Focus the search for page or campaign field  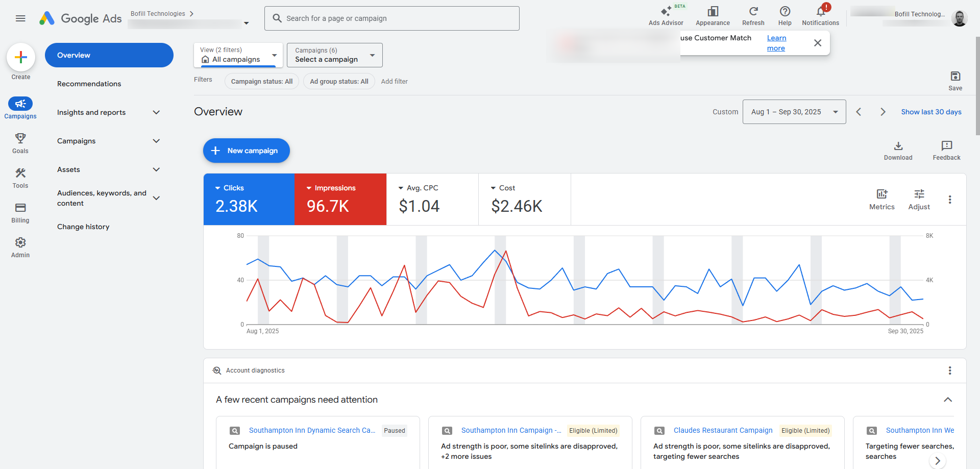[392, 18]
